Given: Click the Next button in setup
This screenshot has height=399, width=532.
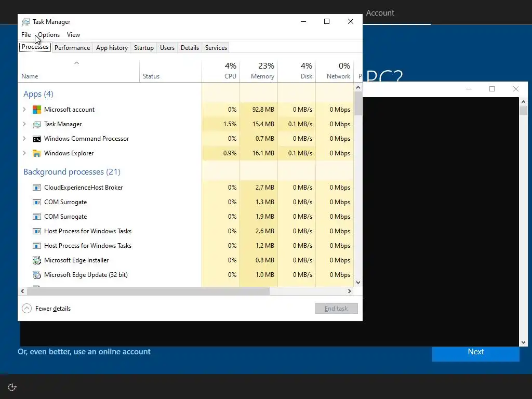Looking at the screenshot, I should (476, 353).
